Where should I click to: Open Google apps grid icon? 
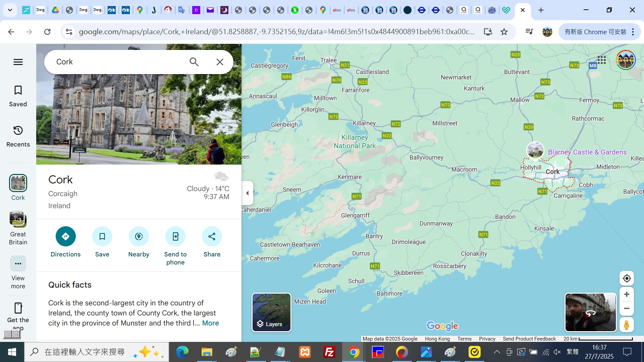[x=601, y=60]
